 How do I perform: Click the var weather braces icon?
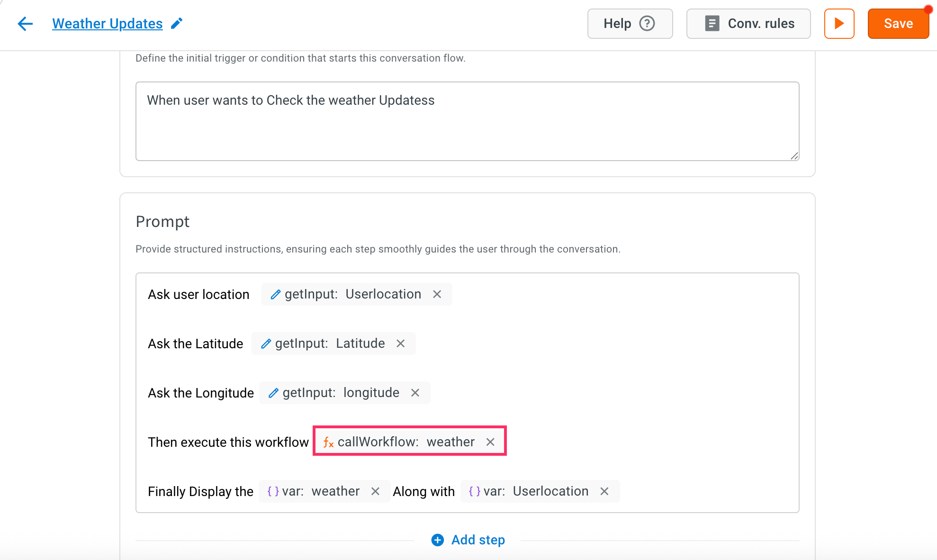pos(273,491)
